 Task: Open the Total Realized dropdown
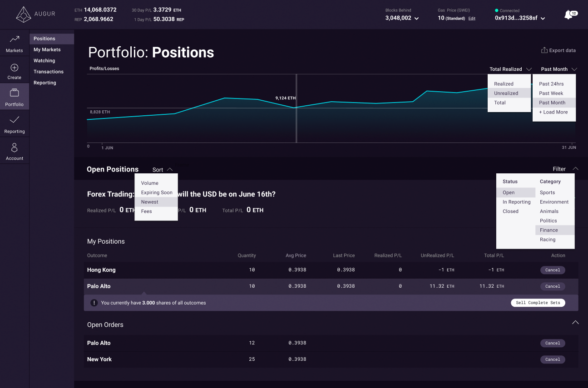[x=509, y=69]
